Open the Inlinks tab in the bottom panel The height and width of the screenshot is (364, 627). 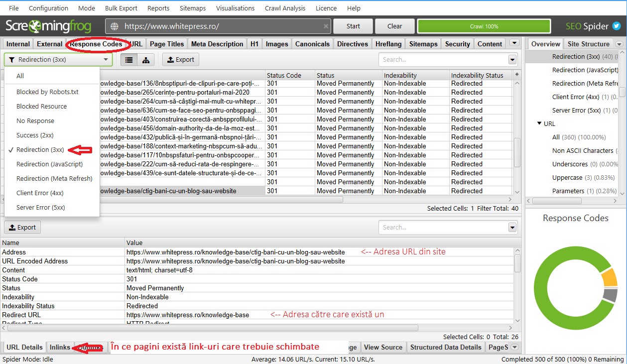[x=60, y=347]
